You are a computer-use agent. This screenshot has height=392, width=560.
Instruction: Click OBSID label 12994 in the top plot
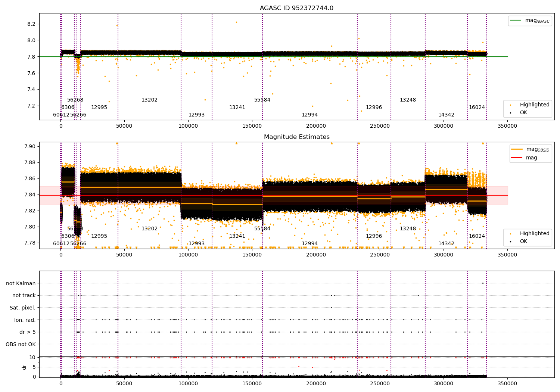point(310,115)
